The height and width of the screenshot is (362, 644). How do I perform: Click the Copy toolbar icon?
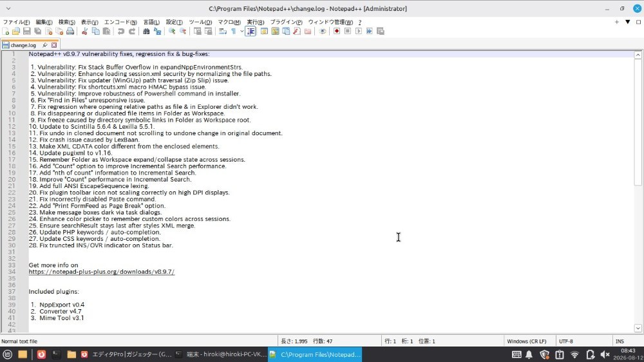click(x=96, y=31)
